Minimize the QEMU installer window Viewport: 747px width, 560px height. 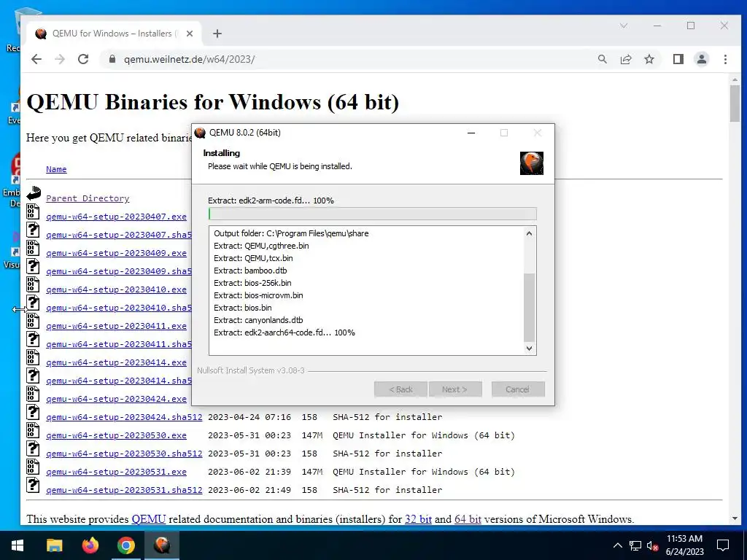471,133
